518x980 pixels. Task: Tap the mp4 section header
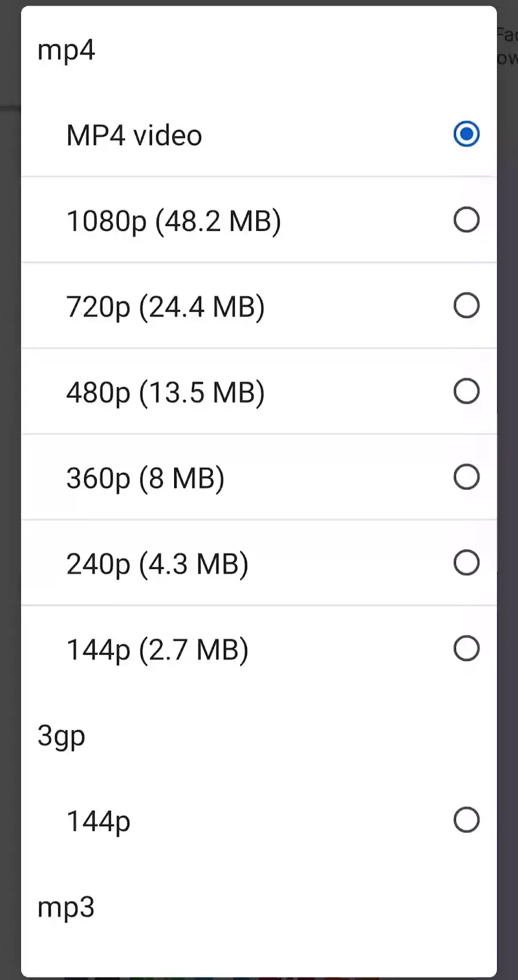point(66,50)
